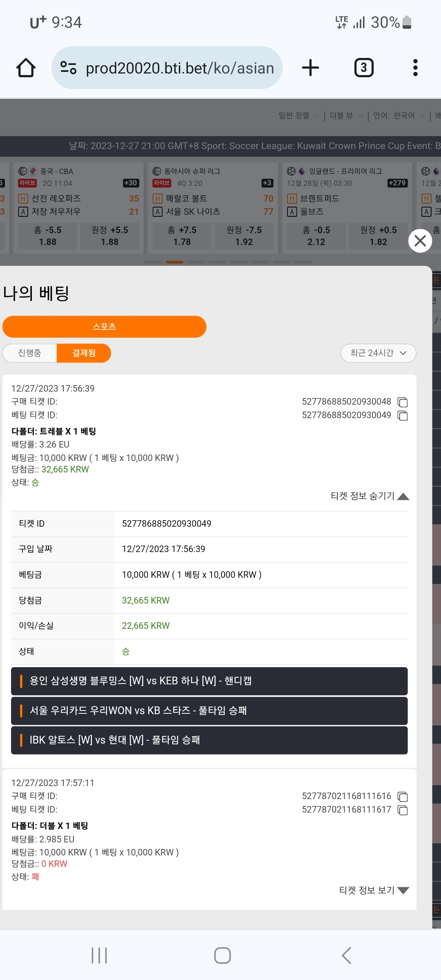Open the tab switcher showing 3 tabs

[x=363, y=68]
